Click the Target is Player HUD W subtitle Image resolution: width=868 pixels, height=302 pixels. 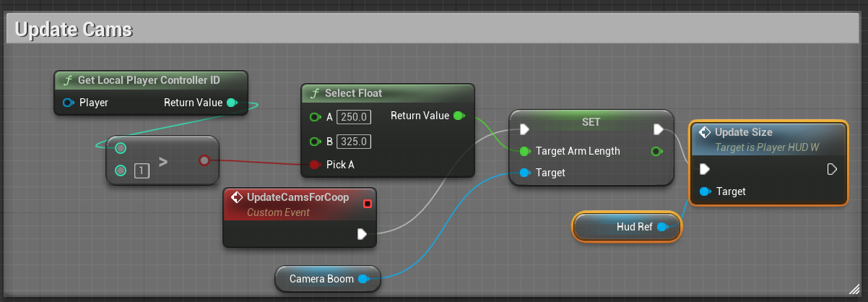pos(767,147)
